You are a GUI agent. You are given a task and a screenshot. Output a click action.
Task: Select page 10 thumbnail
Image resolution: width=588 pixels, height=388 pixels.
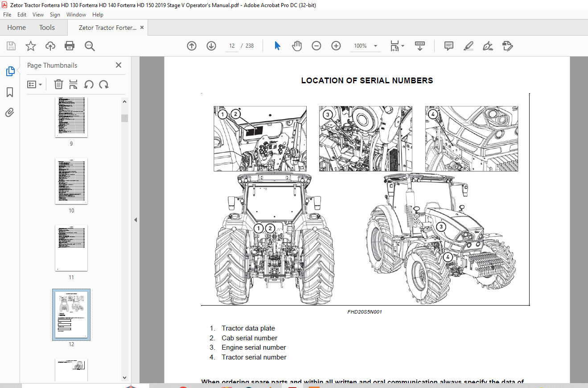(71, 181)
